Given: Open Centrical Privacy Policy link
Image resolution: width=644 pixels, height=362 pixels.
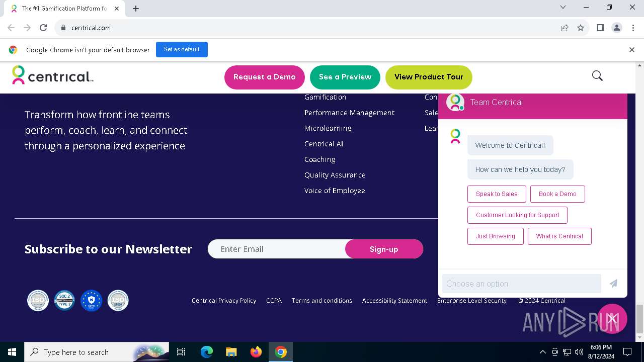Looking at the screenshot, I should (x=224, y=301).
